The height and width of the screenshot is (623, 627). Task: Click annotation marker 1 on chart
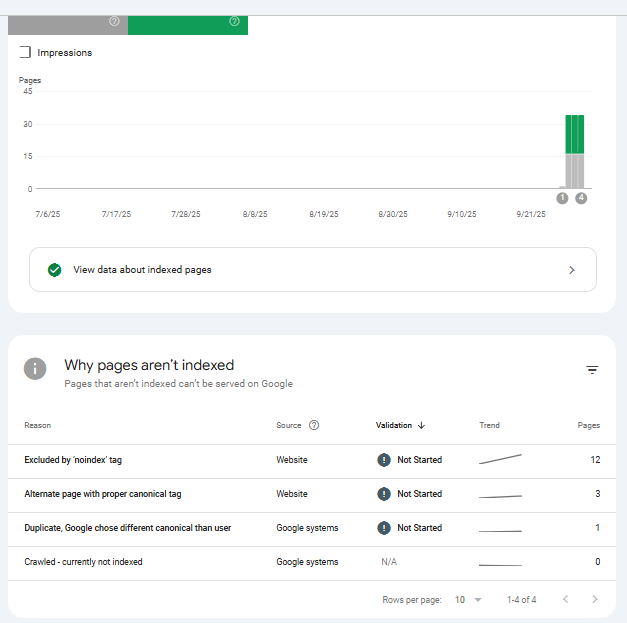562,198
